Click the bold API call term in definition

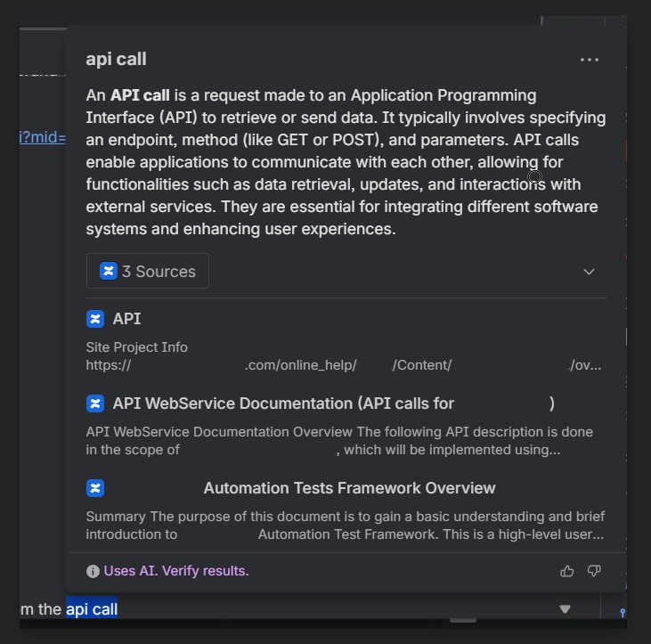pos(140,95)
